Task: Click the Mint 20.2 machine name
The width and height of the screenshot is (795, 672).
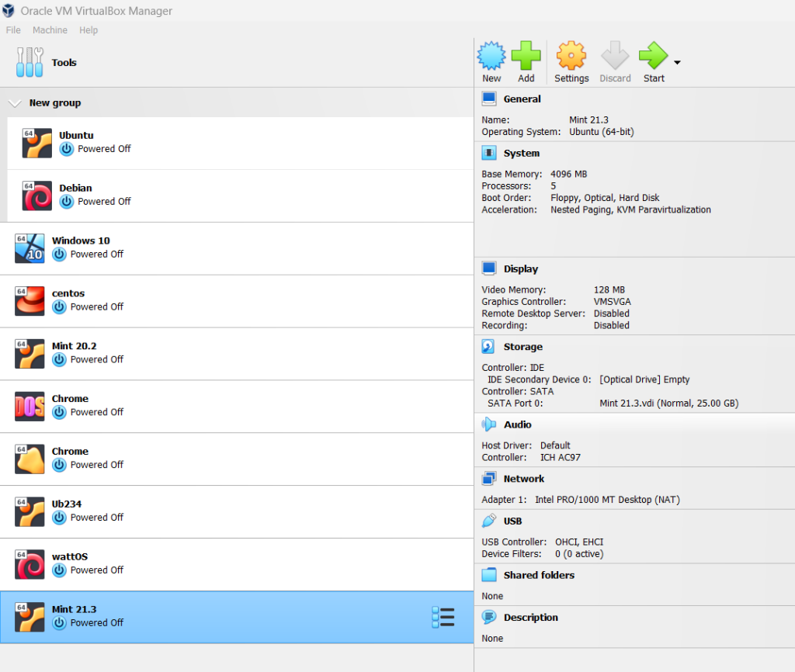Action: tap(74, 346)
